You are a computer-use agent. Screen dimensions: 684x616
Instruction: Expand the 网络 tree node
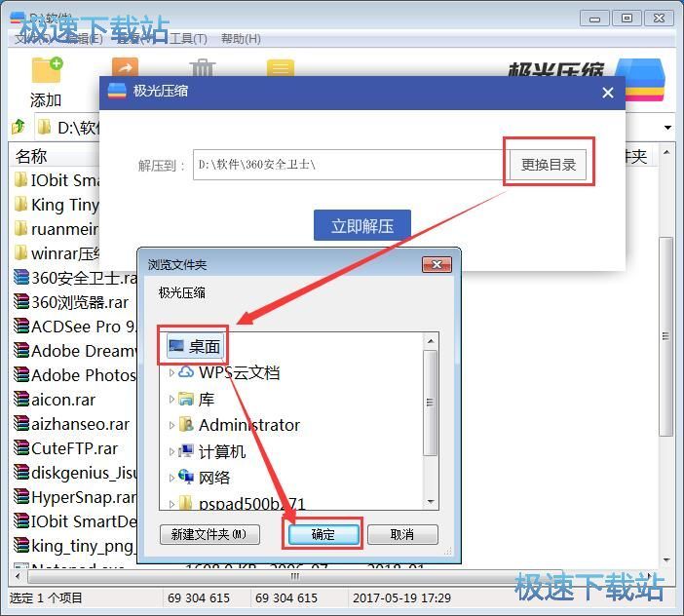(171, 478)
